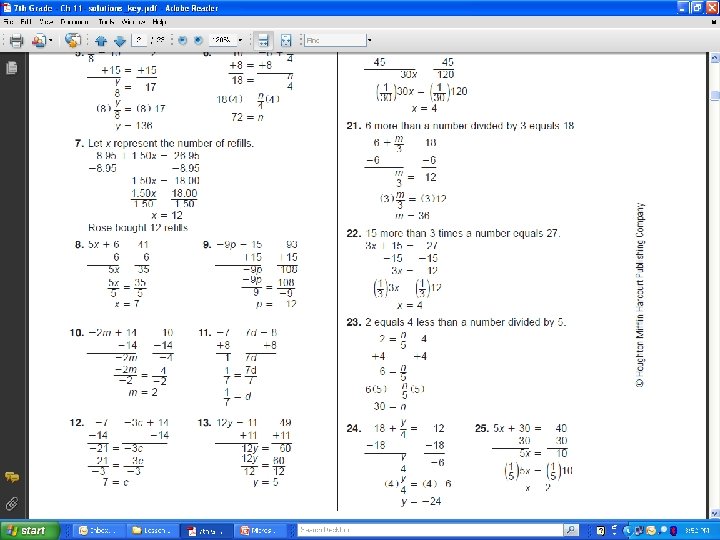
Task: Go to previous page with up arrow
Action: click(101, 41)
